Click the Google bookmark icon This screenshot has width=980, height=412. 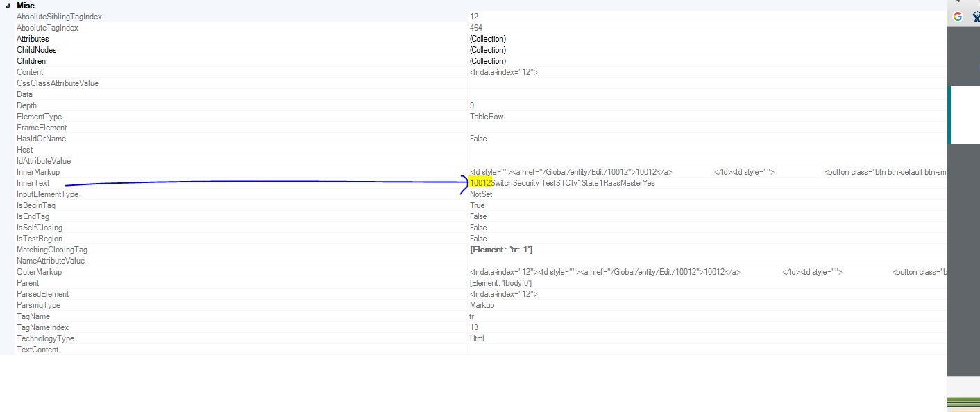click(x=958, y=17)
